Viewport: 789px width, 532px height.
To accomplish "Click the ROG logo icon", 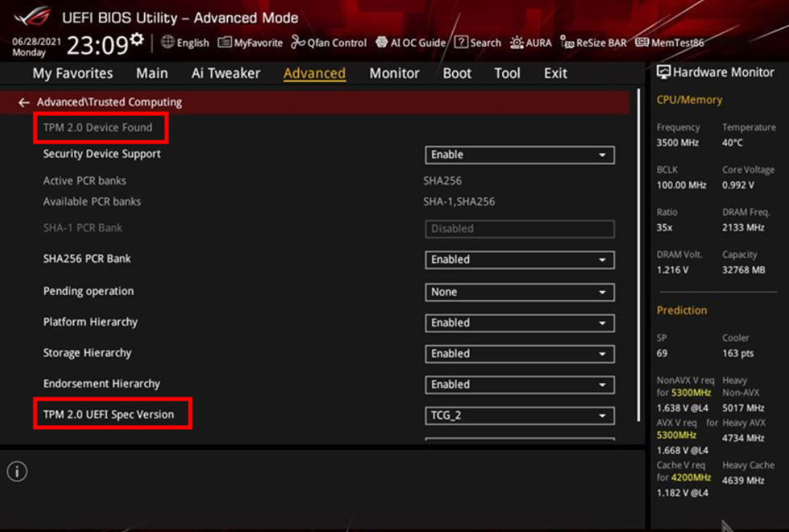I will [33, 16].
